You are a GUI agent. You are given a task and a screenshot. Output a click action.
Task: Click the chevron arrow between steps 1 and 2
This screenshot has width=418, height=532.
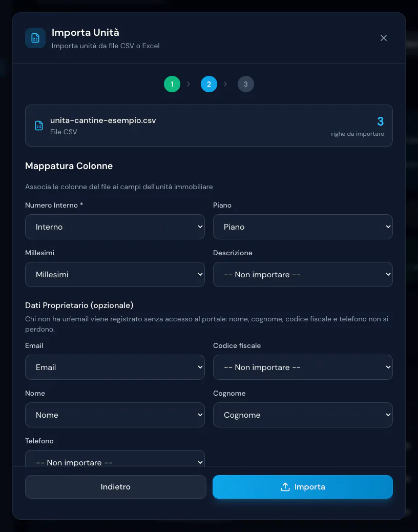pyautogui.click(x=189, y=84)
